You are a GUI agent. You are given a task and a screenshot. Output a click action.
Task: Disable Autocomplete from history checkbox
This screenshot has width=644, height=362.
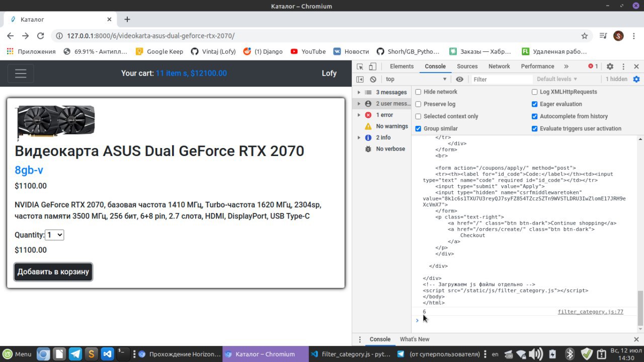(x=535, y=116)
